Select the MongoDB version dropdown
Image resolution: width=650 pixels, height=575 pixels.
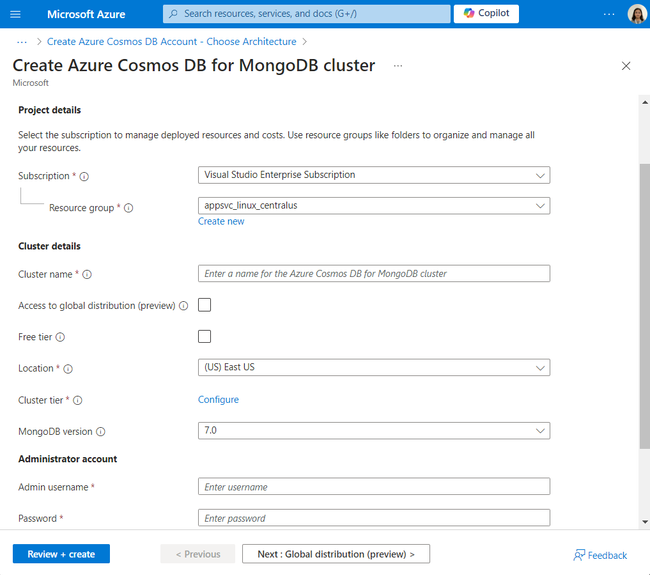[x=374, y=431]
